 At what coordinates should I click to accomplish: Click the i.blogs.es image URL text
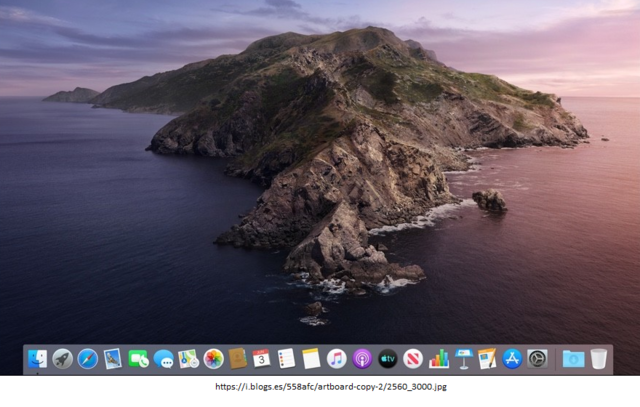pos(331,387)
